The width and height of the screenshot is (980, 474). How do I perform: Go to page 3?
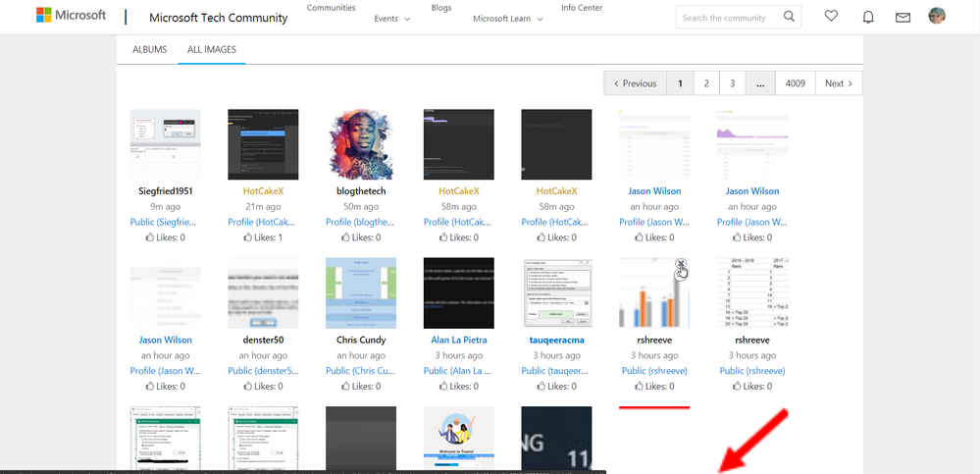click(x=733, y=83)
